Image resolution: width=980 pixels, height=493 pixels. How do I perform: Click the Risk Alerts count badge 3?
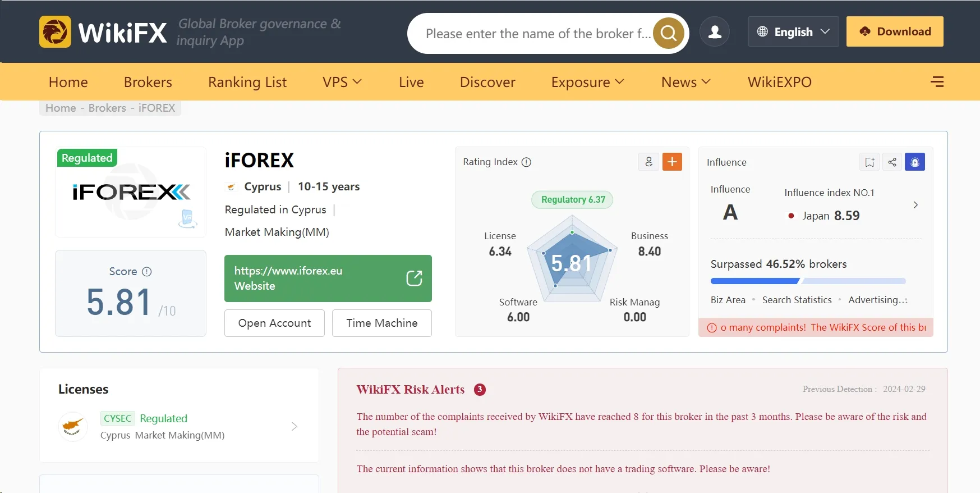pyautogui.click(x=480, y=390)
